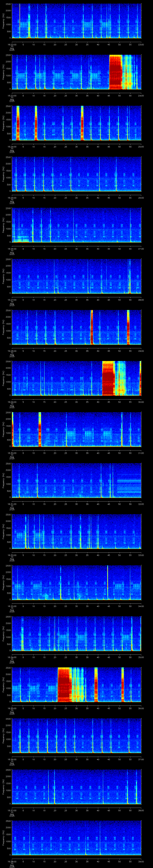Pick the 16:35:00 time axis label
Screen dimensions: 153x868
click(x=12, y=708)
